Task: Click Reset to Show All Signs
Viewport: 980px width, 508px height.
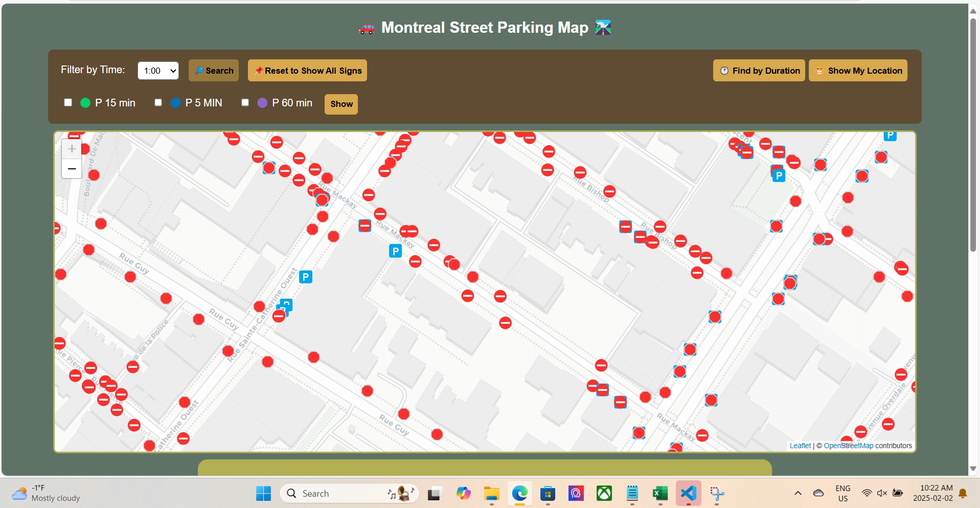Action: 307,70
